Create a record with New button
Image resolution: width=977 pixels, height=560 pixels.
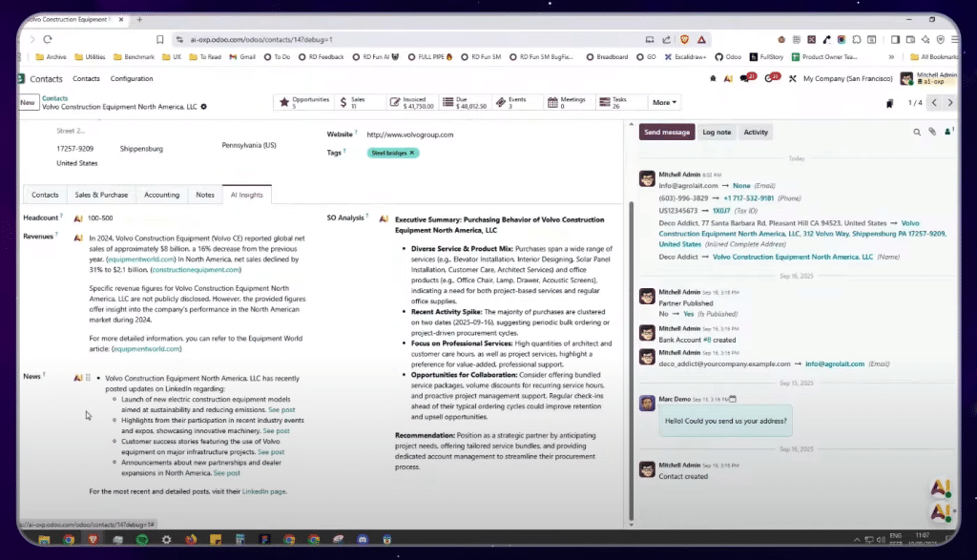(x=28, y=102)
